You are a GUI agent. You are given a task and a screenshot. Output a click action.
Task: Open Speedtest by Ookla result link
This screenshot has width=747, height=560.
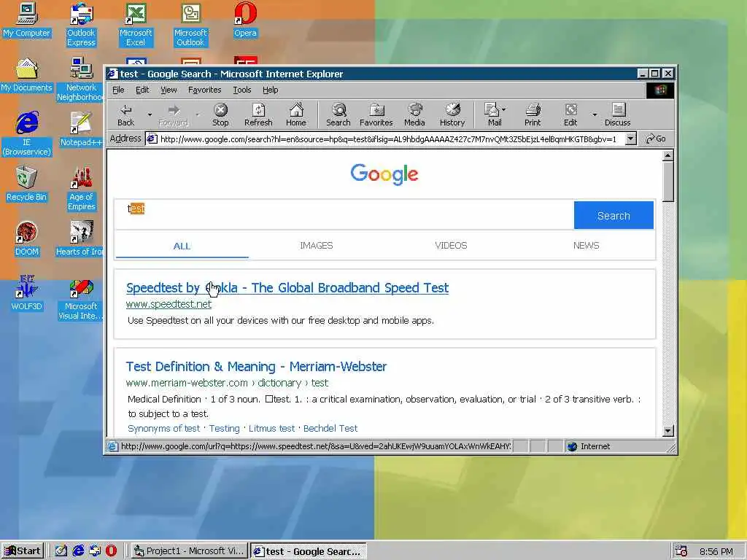click(287, 287)
